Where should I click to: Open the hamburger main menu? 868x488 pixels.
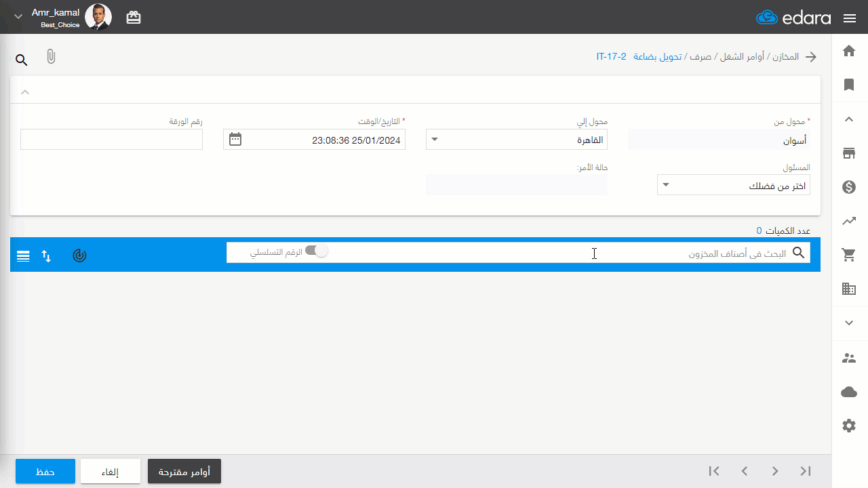pyautogui.click(x=850, y=18)
